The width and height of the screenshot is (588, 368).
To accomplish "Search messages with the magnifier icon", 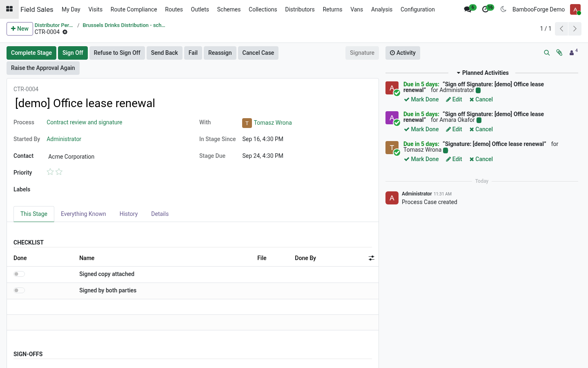I will [547, 53].
